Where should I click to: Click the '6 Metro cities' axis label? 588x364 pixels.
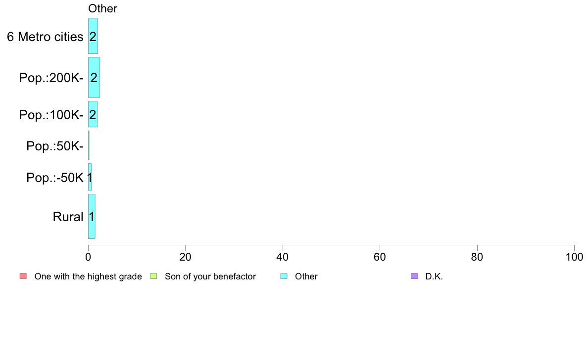[x=45, y=37]
